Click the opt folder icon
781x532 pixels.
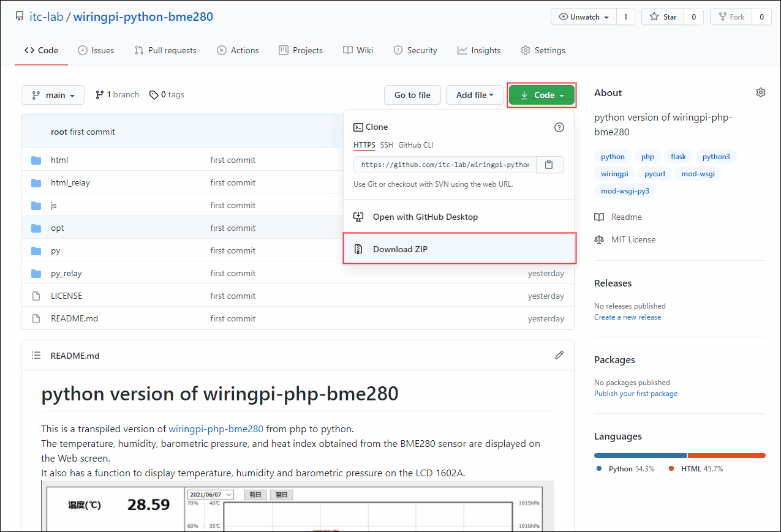click(x=36, y=228)
